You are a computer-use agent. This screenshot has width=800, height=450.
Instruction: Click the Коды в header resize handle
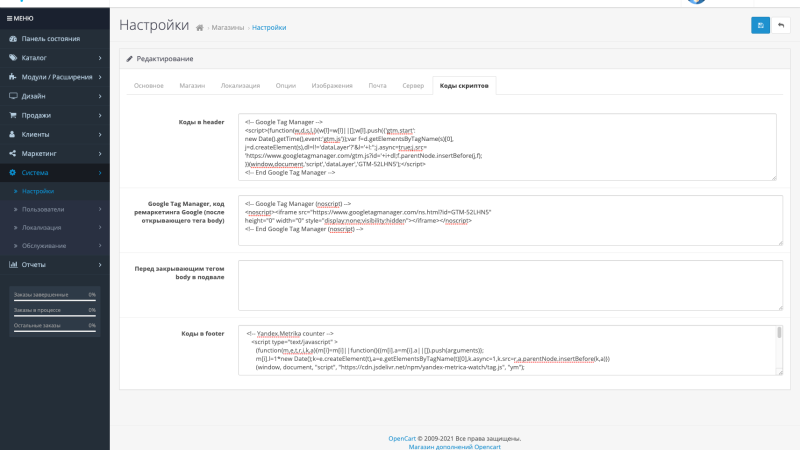773,177
